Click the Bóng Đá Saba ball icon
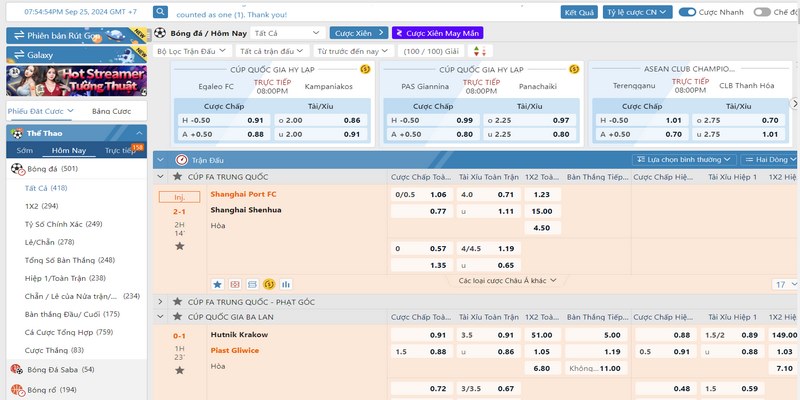Viewport: 800px width, 400px height. 17,369
